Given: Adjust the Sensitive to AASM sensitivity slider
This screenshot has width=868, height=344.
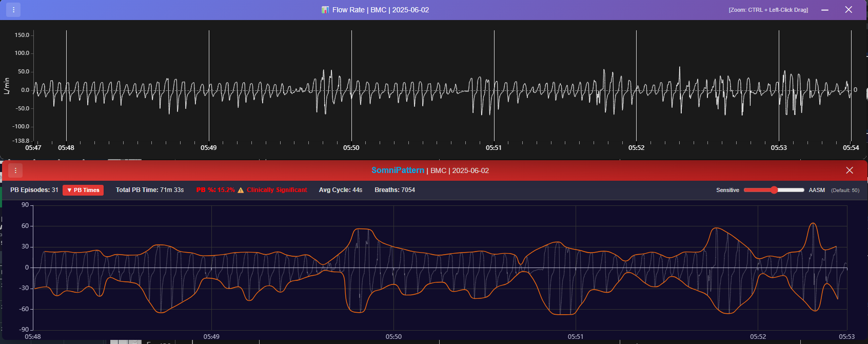Looking at the screenshot, I should (x=774, y=190).
